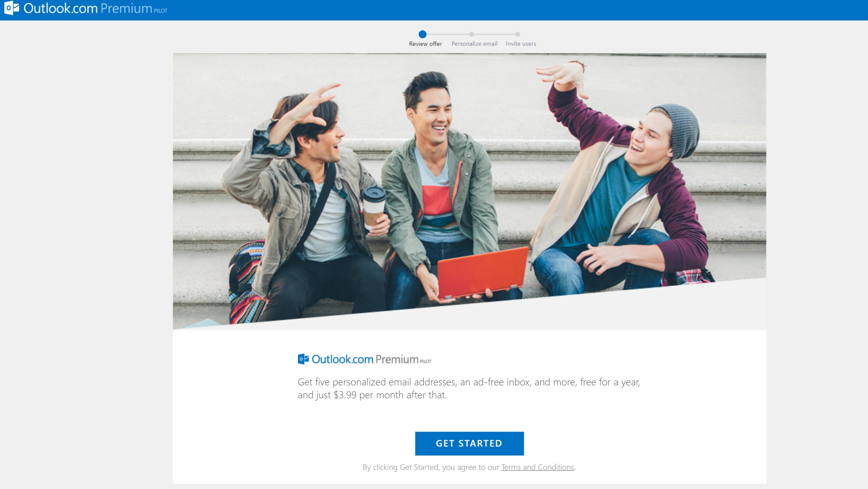Click the PILOT label in the header
This screenshot has height=489, width=868.
tap(161, 11)
